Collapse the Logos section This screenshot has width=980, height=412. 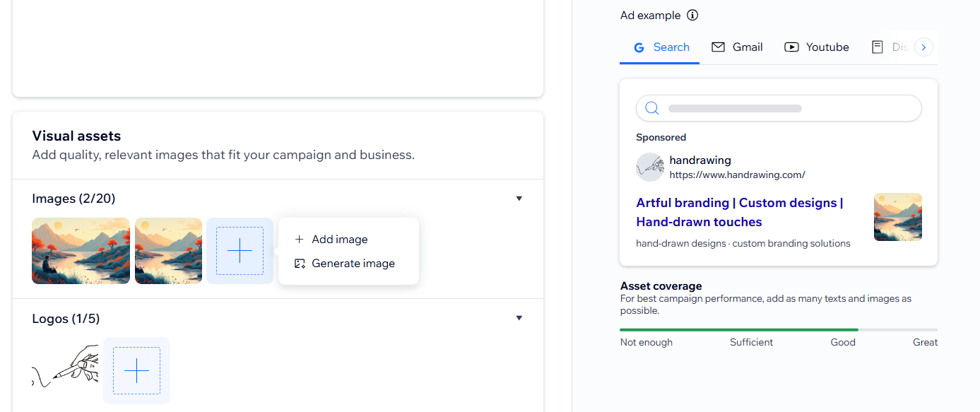[519, 318]
